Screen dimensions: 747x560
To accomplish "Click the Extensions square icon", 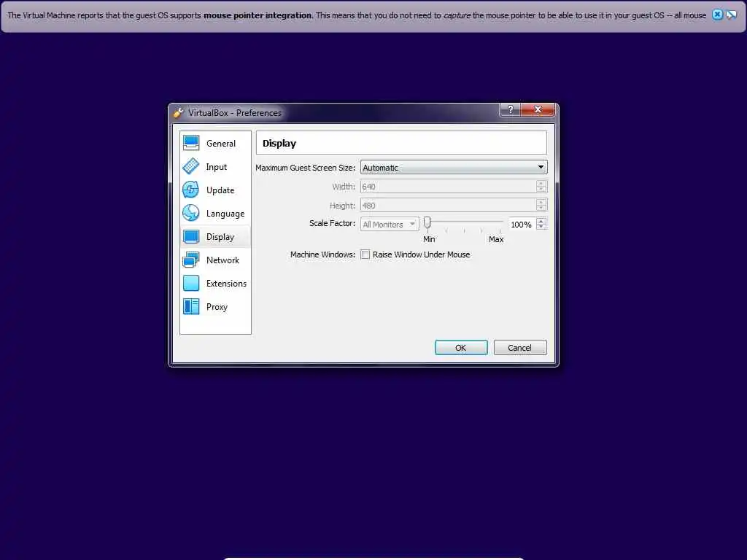I will click(x=191, y=283).
